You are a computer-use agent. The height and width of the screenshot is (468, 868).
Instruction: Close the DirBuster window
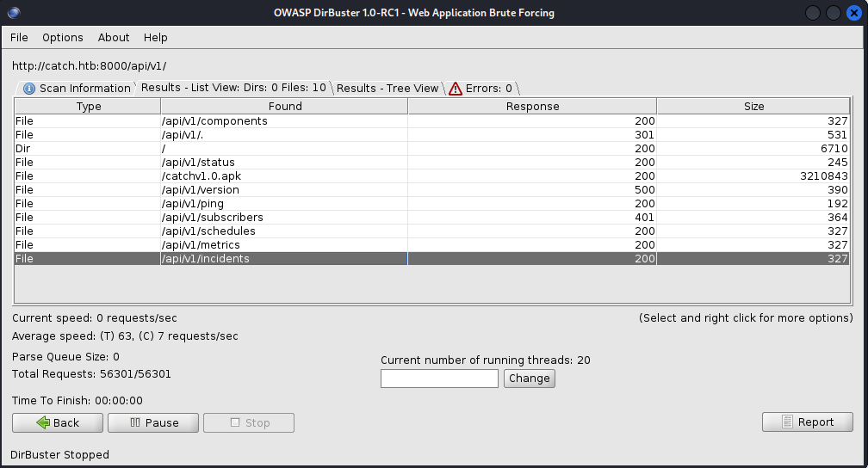coord(854,12)
